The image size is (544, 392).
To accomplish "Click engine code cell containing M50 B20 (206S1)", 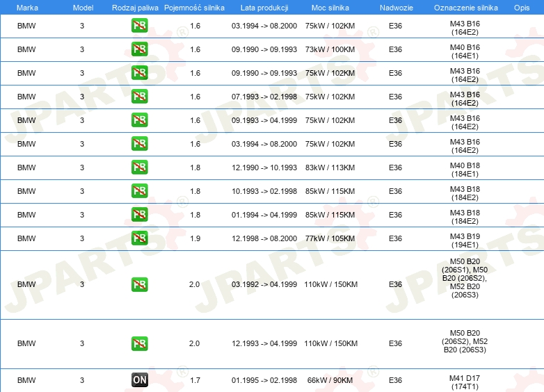I will [465, 278].
